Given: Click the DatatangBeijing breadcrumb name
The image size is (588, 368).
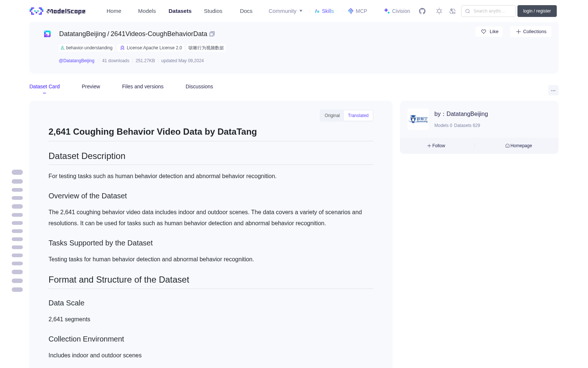Looking at the screenshot, I should [x=82, y=34].
